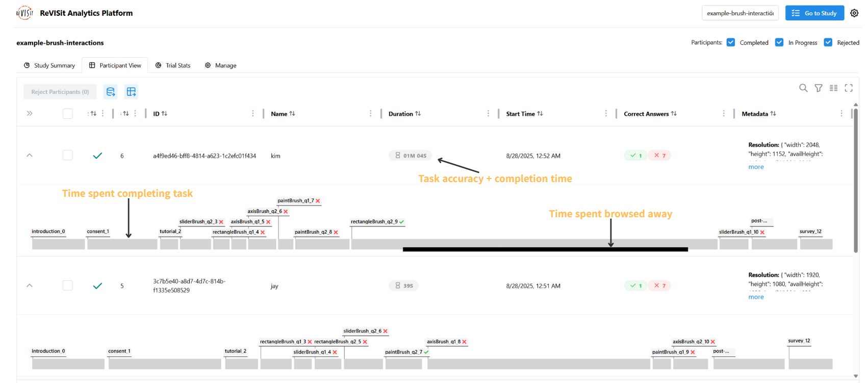868x383 pixels.
Task: Expand all rows with header chevrons
Action: click(x=30, y=114)
